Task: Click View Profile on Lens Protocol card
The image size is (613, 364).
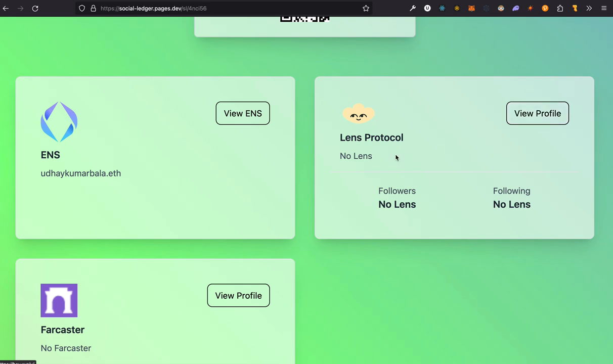Action: [x=538, y=113]
